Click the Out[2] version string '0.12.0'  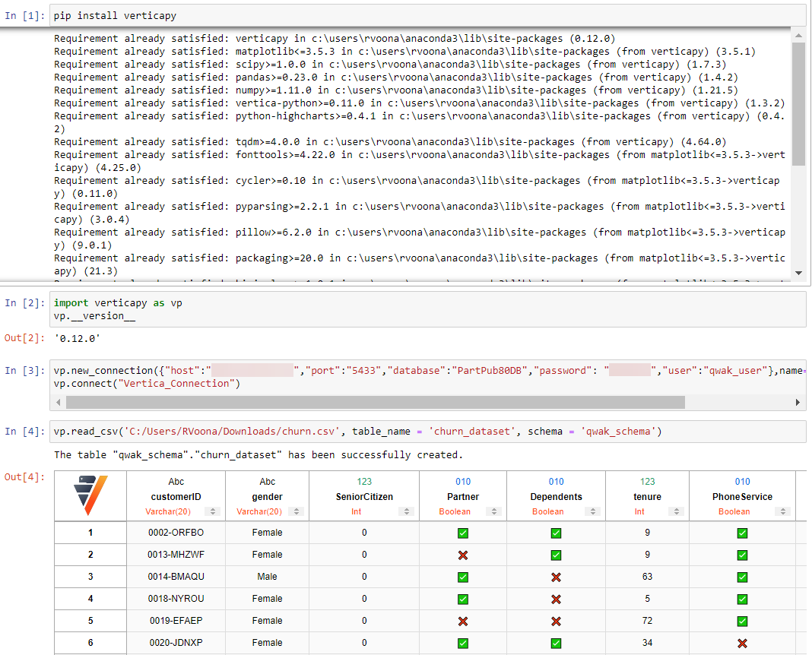pos(77,338)
